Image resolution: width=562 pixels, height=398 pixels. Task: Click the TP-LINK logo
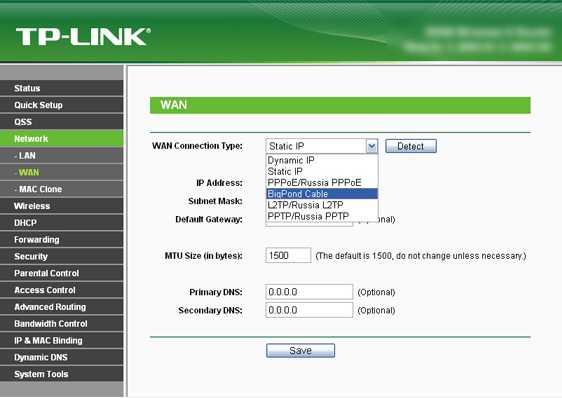click(x=83, y=37)
